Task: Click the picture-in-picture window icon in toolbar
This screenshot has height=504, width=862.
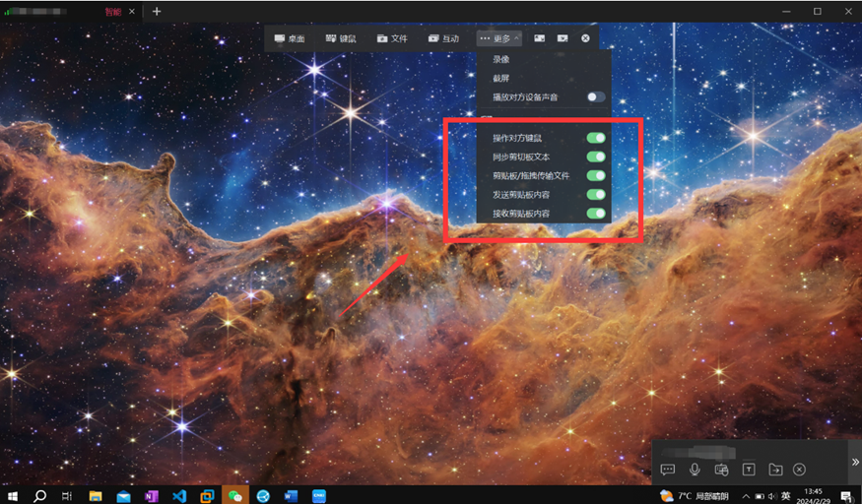Action: coord(539,38)
